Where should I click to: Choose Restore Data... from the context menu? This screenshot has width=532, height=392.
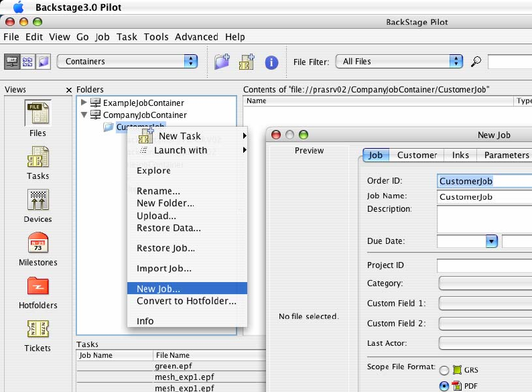[x=188, y=228]
